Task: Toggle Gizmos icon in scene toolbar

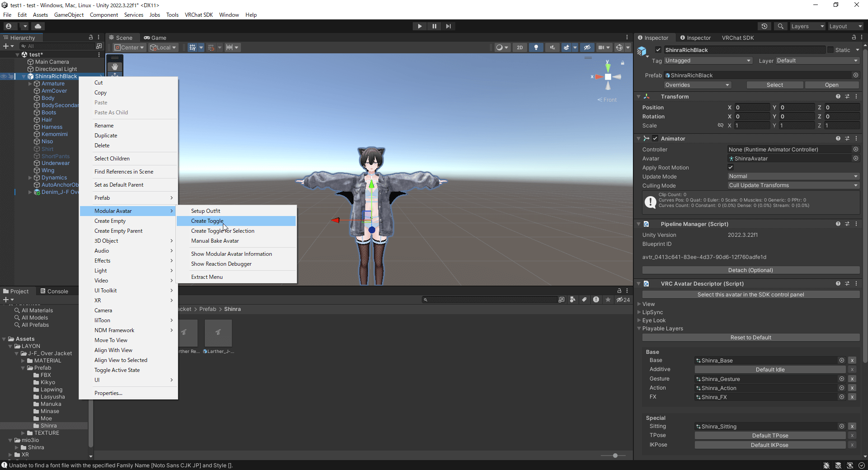Action: pos(619,47)
